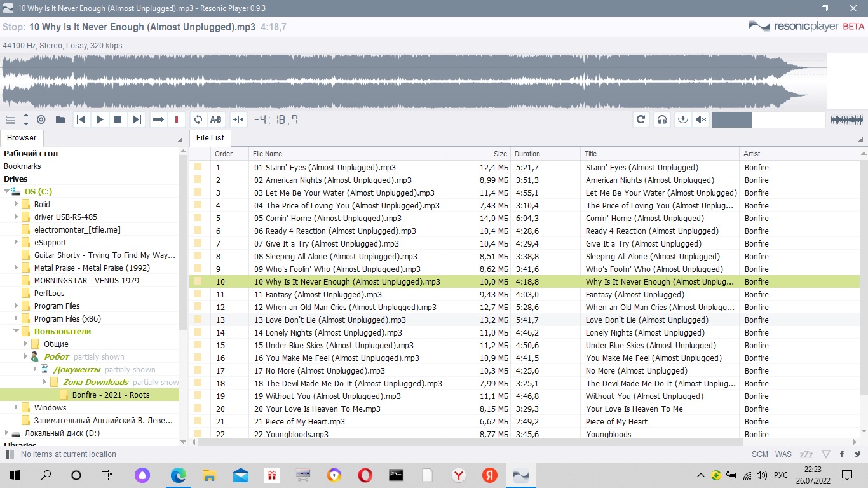
Task: Expand Локальный диск (D:) drive
Action: pyautogui.click(x=7, y=433)
